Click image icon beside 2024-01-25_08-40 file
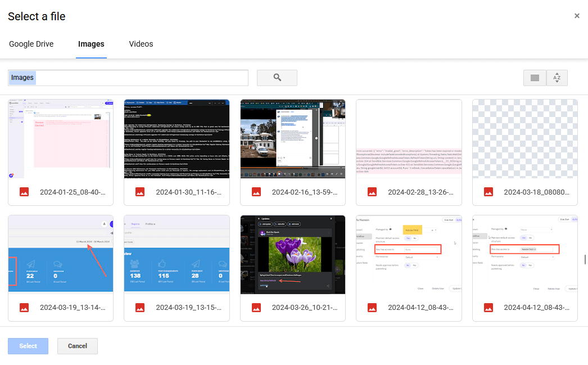588x365 pixels. tap(24, 192)
